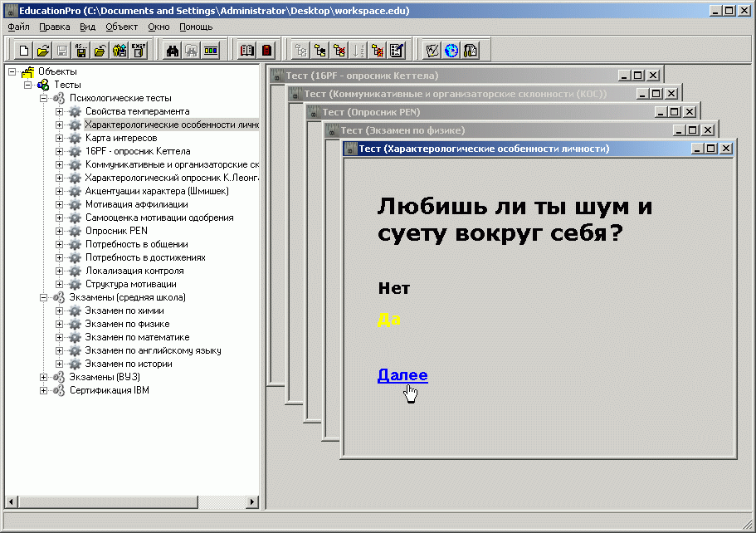Screen dimensions: 756x533
Task: Select the yellow answer 'Да'
Action: pos(388,320)
